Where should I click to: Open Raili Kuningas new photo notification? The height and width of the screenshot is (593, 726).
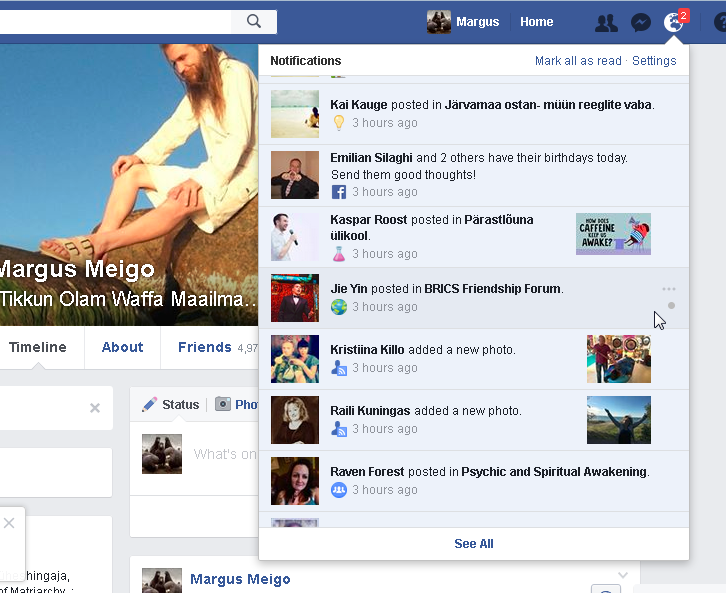tap(474, 420)
